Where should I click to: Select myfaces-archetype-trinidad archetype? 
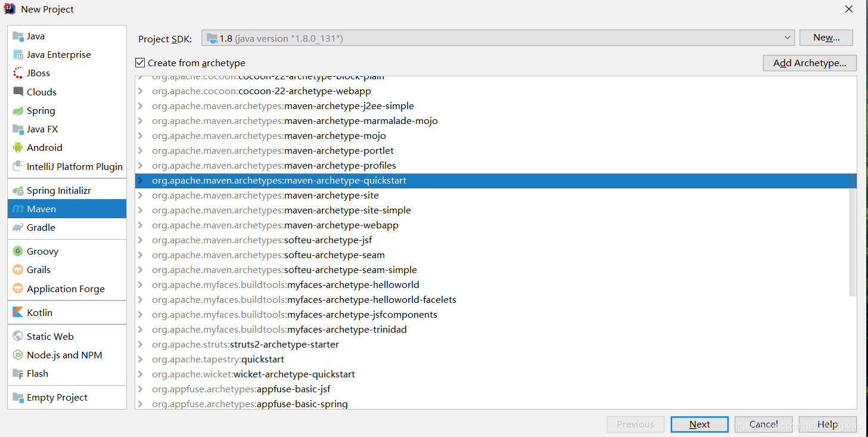click(496, 329)
